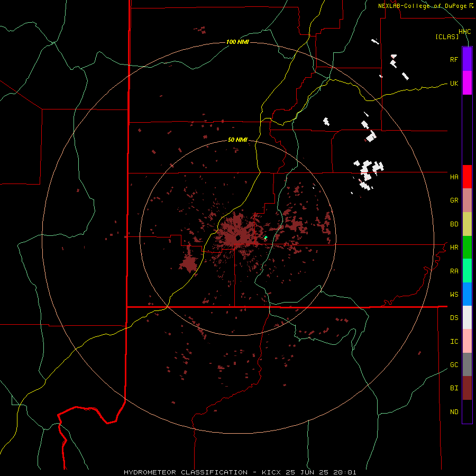Screen dimensions: 476x476
Task: Click the 'HYDROMETEOR CLASSIFICATION' title text
Action: pos(186,472)
